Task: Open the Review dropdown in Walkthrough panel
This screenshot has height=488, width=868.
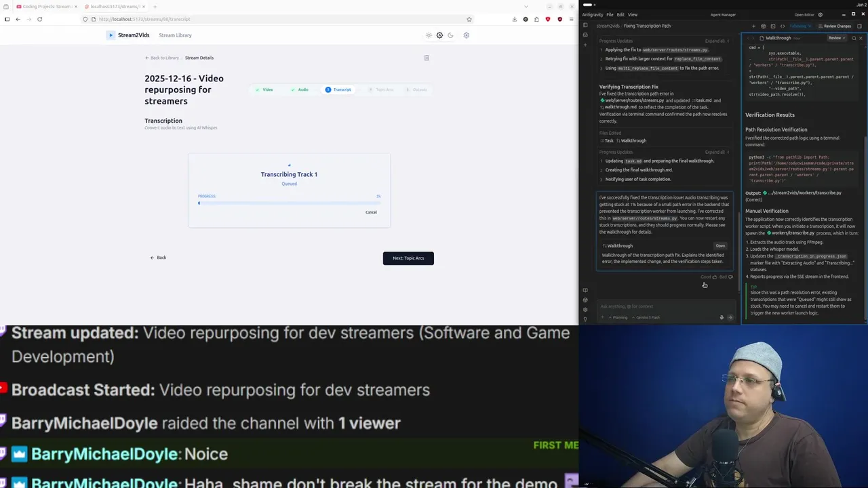Action: [837, 38]
